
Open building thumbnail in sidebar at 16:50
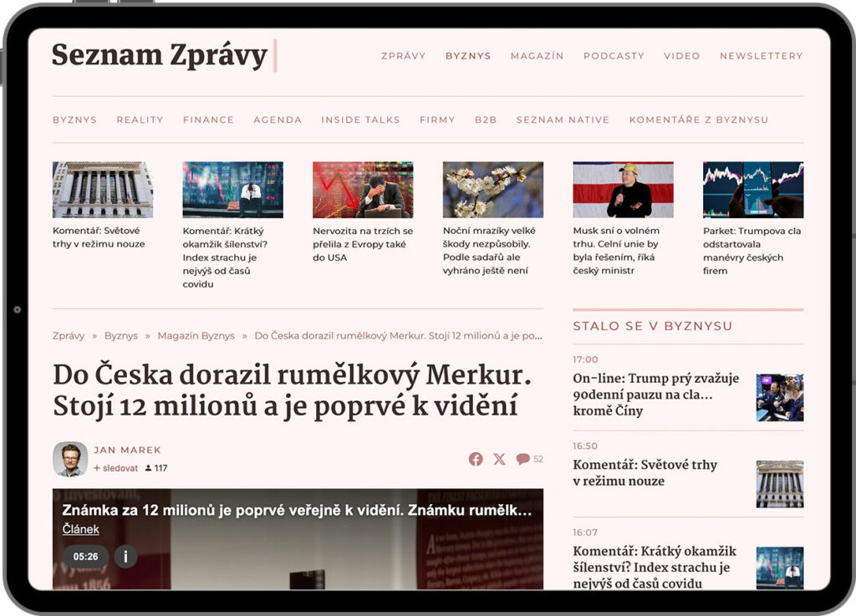(x=780, y=484)
